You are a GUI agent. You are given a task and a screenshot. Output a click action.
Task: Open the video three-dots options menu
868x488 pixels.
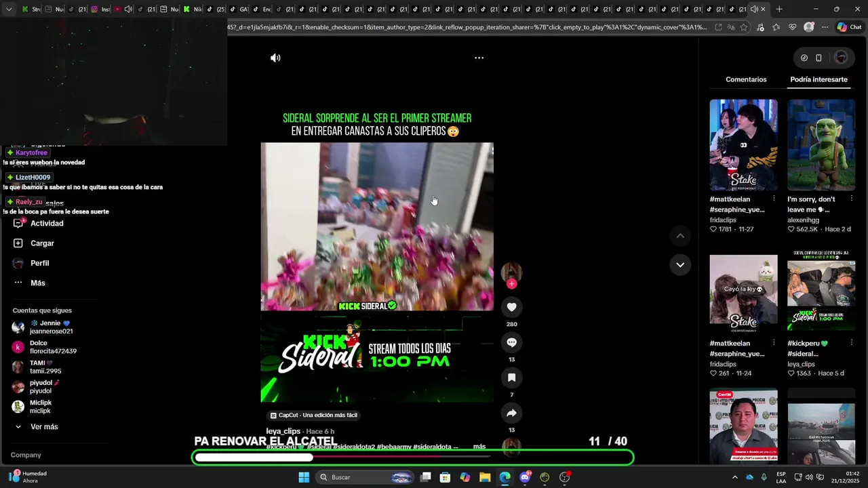479,58
